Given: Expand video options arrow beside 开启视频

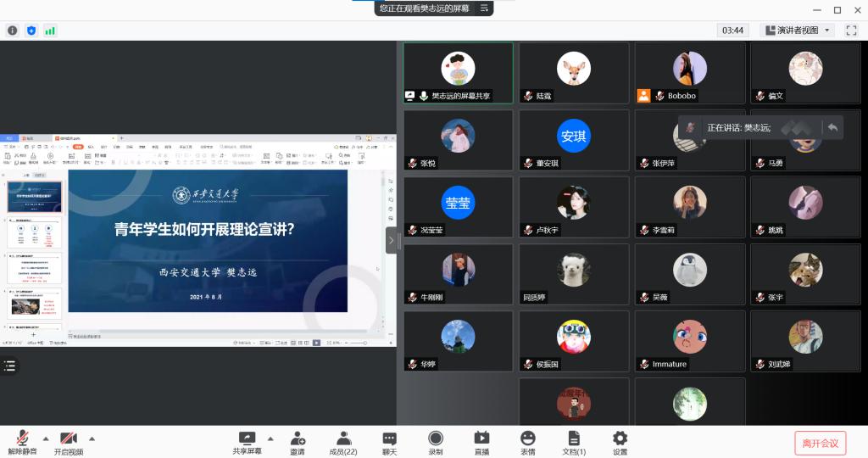Looking at the screenshot, I should [92, 438].
